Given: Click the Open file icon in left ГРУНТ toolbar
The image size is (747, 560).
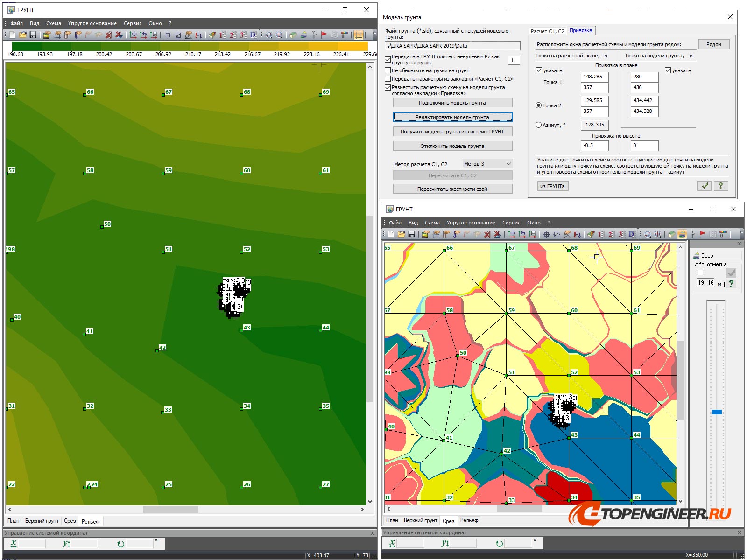Looking at the screenshot, I should pos(22,35).
